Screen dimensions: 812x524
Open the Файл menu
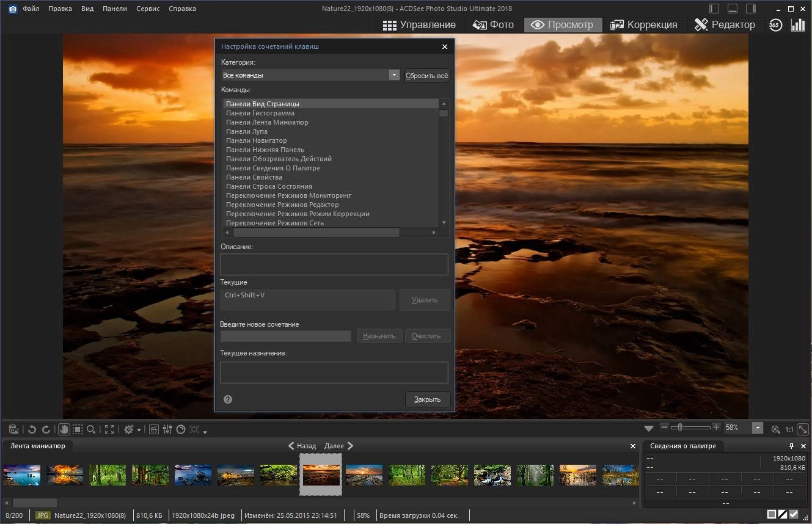(31, 9)
